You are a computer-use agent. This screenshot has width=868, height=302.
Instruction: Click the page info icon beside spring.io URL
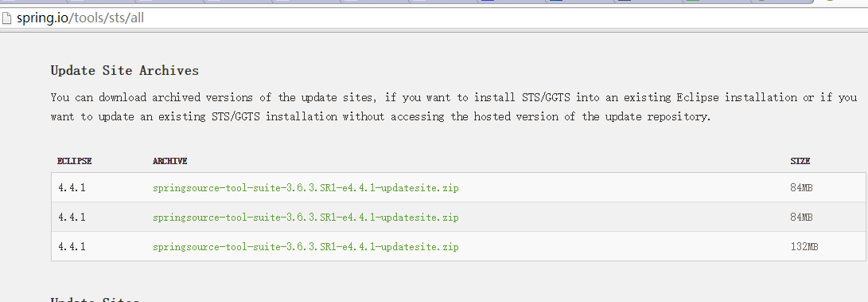click(x=6, y=18)
